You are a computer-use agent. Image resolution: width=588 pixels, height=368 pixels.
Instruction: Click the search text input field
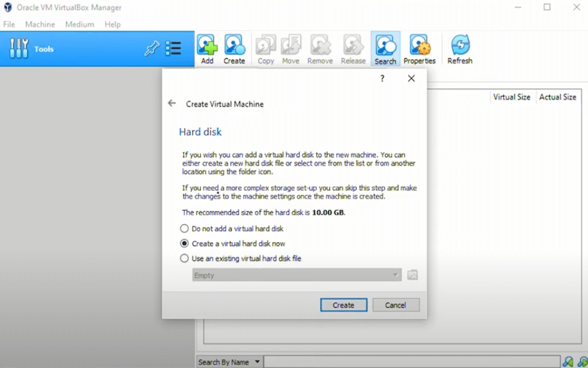(x=409, y=362)
